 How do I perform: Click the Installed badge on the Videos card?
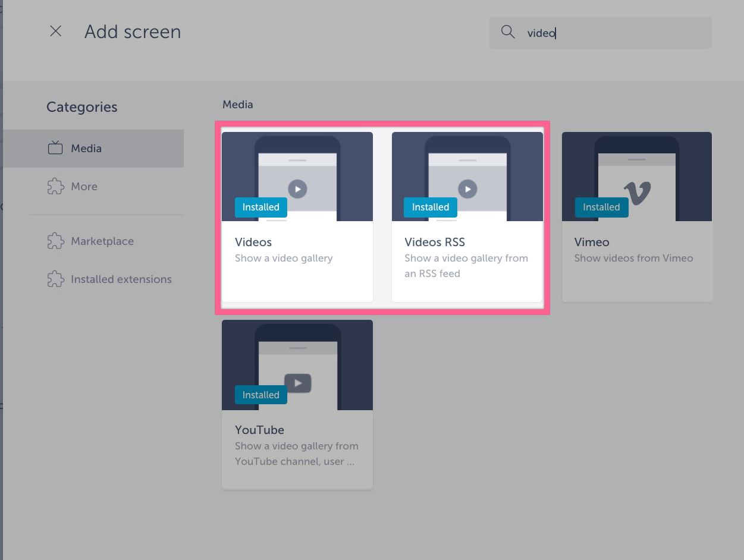pos(260,207)
